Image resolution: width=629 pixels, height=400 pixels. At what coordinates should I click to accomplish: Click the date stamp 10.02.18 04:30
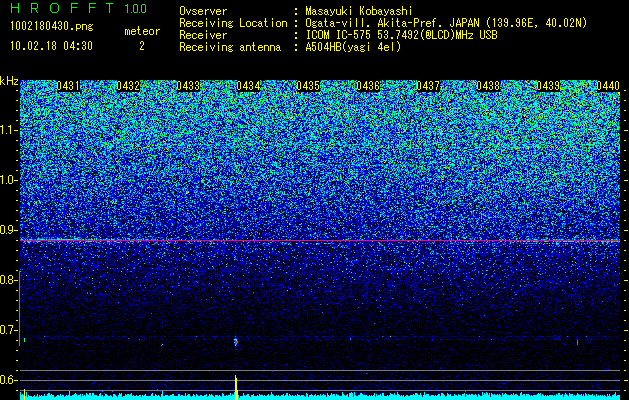click(x=51, y=46)
